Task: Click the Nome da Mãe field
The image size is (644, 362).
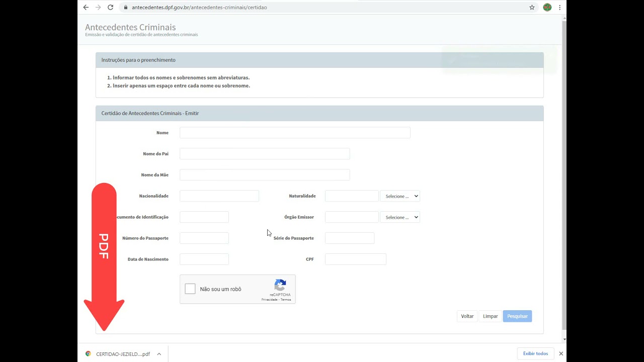Action: [x=265, y=175]
